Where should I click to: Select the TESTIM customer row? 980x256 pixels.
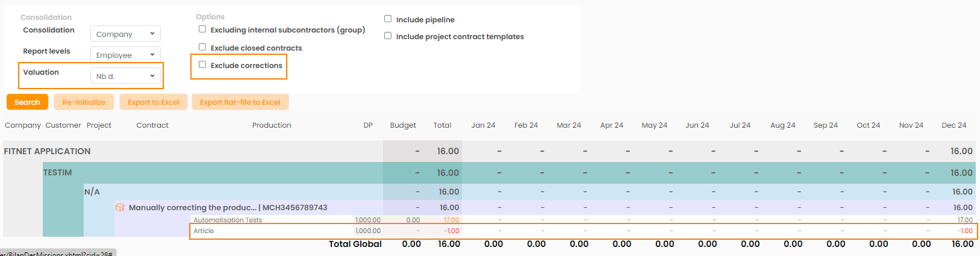(x=57, y=172)
